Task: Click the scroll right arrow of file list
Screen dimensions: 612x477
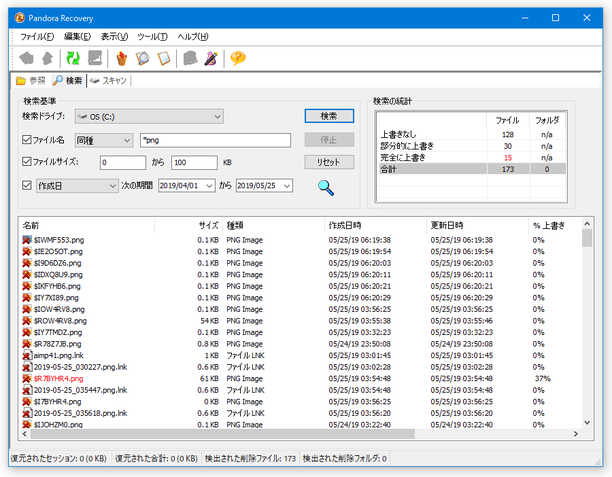Action: (x=576, y=434)
